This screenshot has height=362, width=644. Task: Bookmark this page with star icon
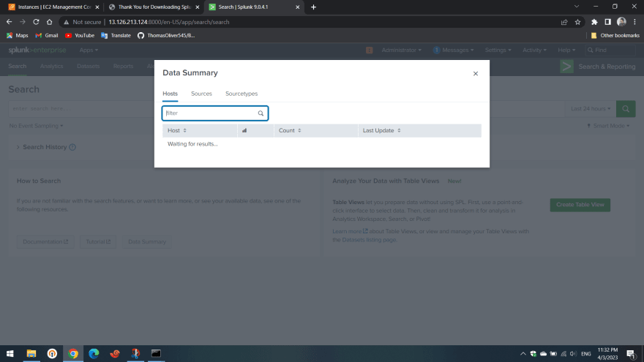click(578, 22)
